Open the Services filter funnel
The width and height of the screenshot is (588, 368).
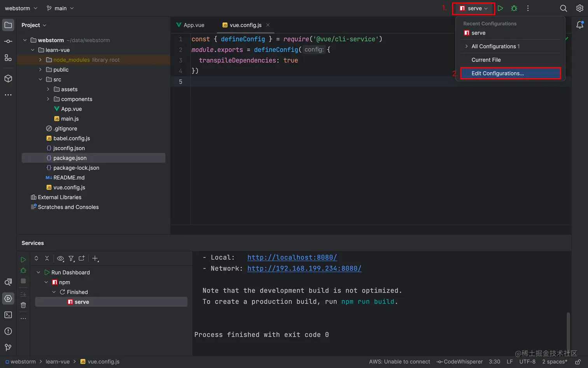(71, 258)
